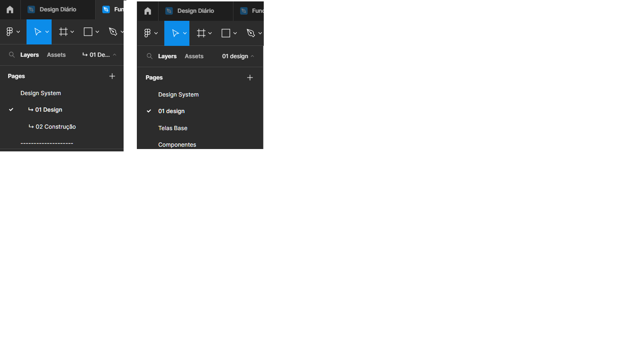Screen dimensions: 644x343
Task: Open Figma main menu in right window
Action: 147,33
